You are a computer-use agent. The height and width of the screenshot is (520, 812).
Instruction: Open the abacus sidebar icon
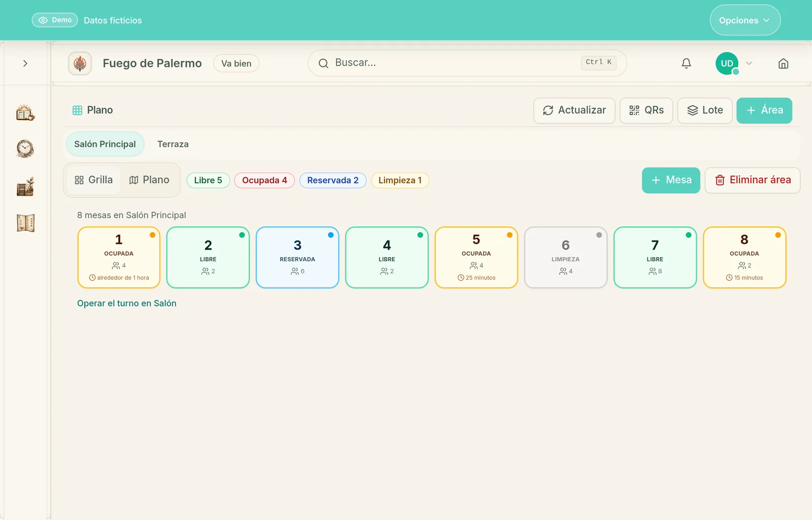(25, 186)
